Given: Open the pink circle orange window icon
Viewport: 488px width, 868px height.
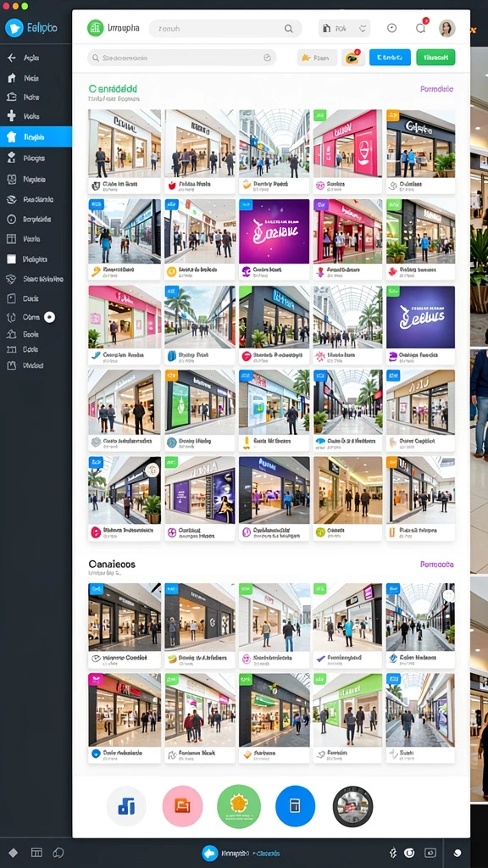Looking at the screenshot, I should click(x=183, y=806).
